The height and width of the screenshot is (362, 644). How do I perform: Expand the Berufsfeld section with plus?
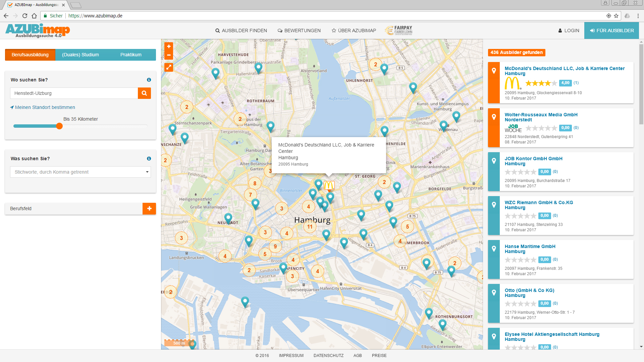click(x=149, y=208)
